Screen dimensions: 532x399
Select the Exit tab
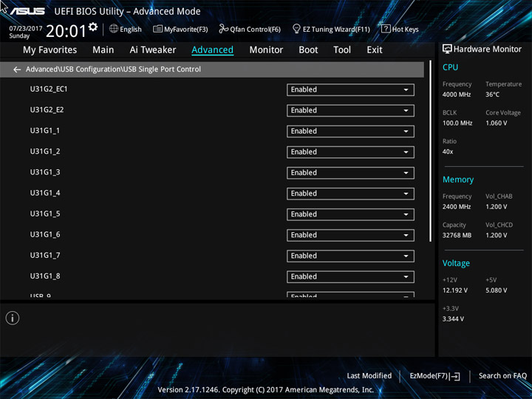coord(375,50)
